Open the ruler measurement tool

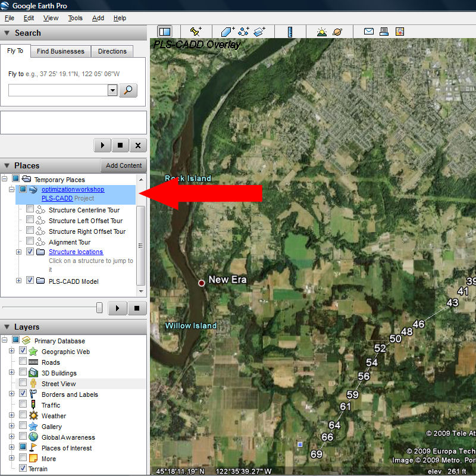point(290,32)
